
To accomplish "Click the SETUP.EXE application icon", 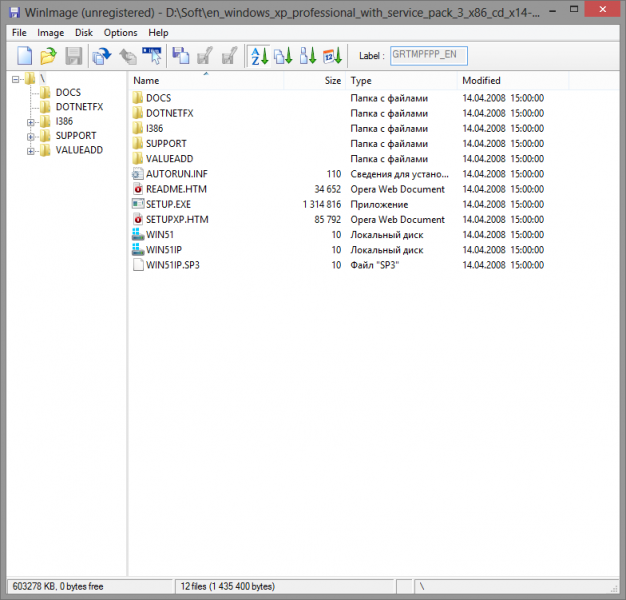I will 138,204.
